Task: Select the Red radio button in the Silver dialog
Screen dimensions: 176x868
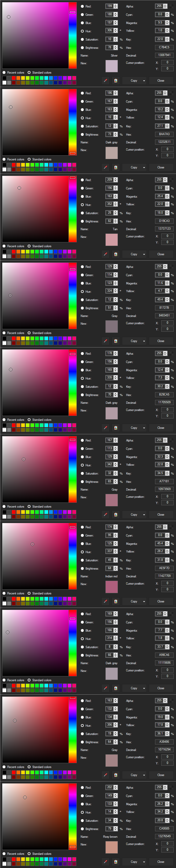Action: click(82, 6)
